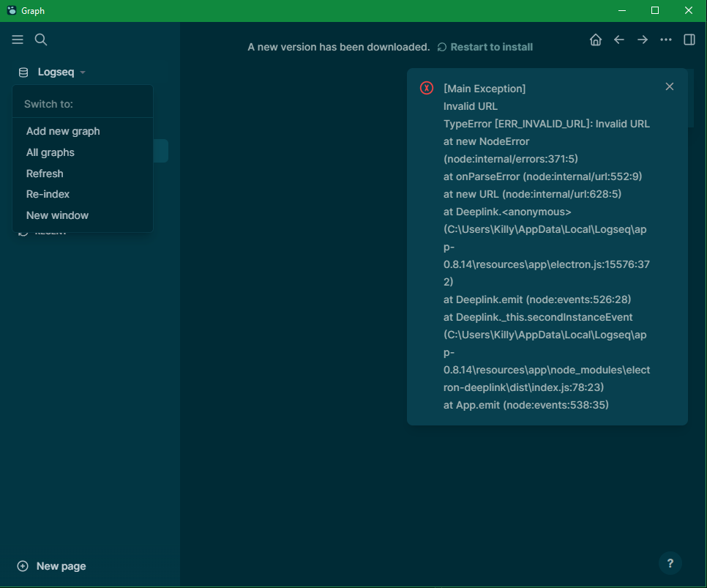Select Refresh from the graph menu
Viewport: 707px width, 588px height.
pyautogui.click(x=45, y=174)
